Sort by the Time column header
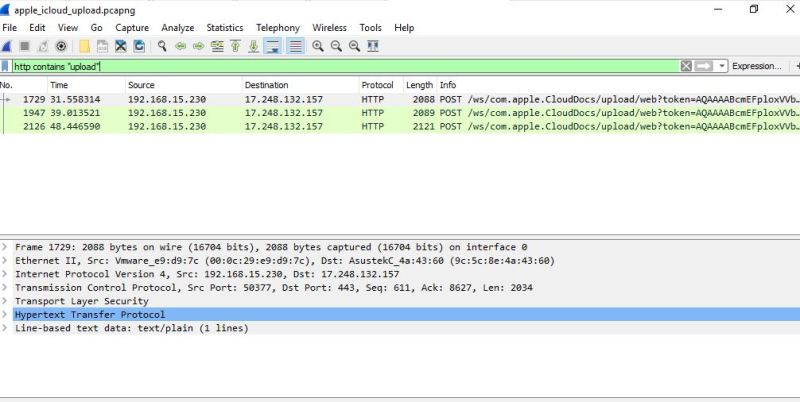This screenshot has width=800, height=402. (x=86, y=85)
